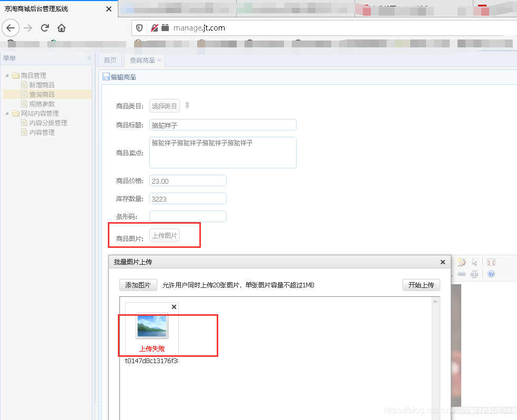
Task: Collapse the 菜单 sidebar with the chevron
Action: pos(89,58)
